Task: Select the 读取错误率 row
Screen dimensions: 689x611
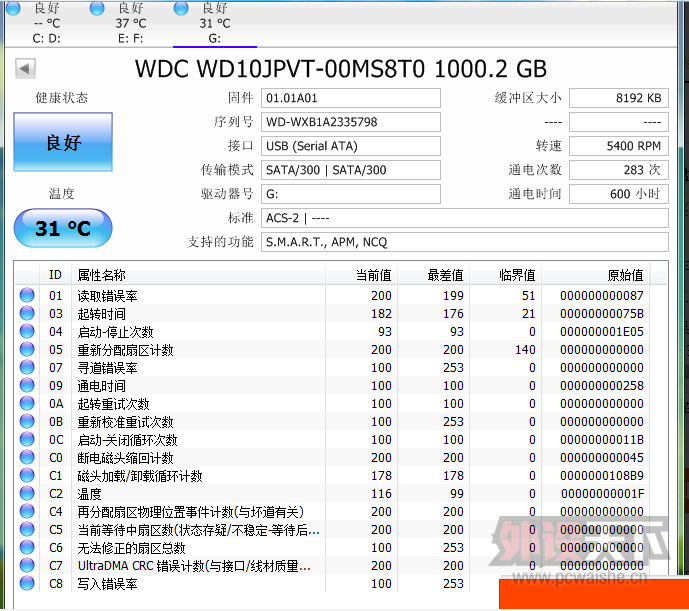Action: 333,295
